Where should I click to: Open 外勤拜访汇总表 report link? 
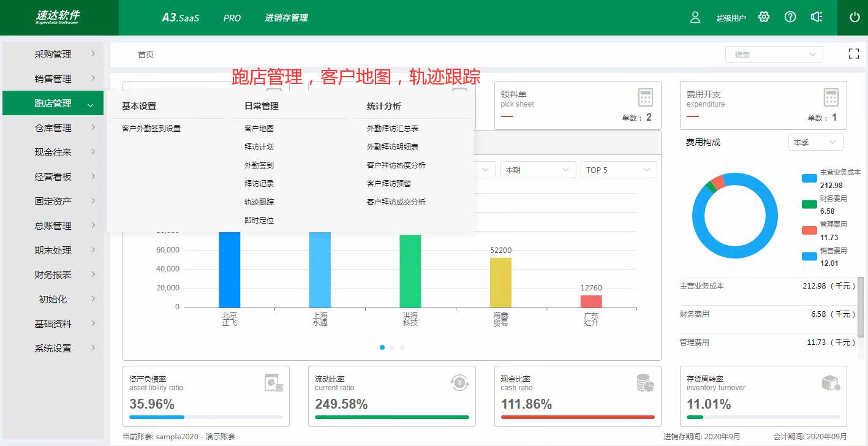coord(393,129)
